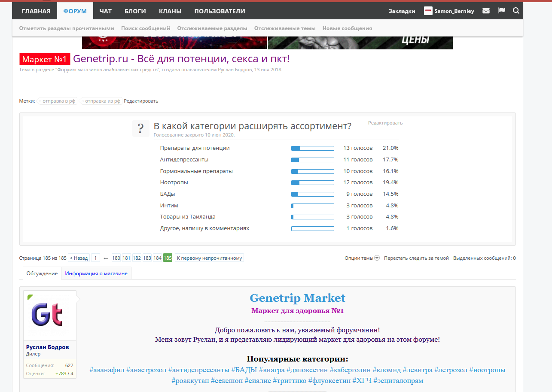The height and width of the screenshot is (392, 552).
Task: Click the Gt avatar of Руслан Бодров
Action: click(x=49, y=316)
